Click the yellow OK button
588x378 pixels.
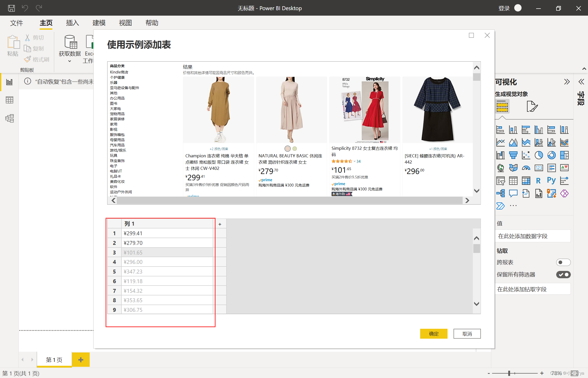point(434,334)
